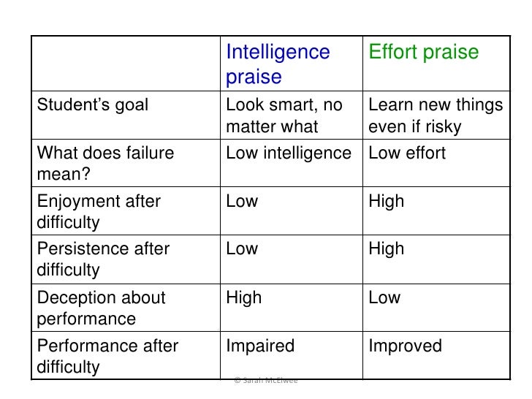Select the 'Enjoyment after difficulty' row label

point(99,211)
